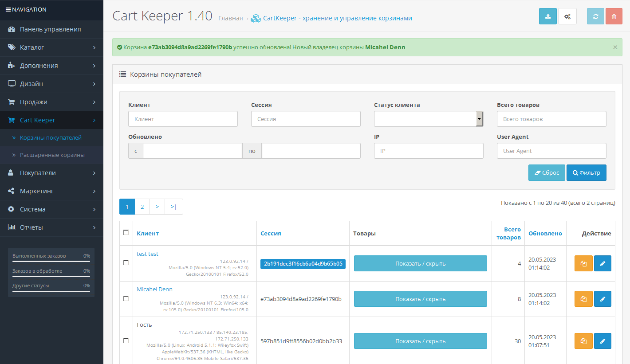This screenshot has width=630, height=364.
Task: Expand the Покупатели menu chevron
Action: point(94,173)
